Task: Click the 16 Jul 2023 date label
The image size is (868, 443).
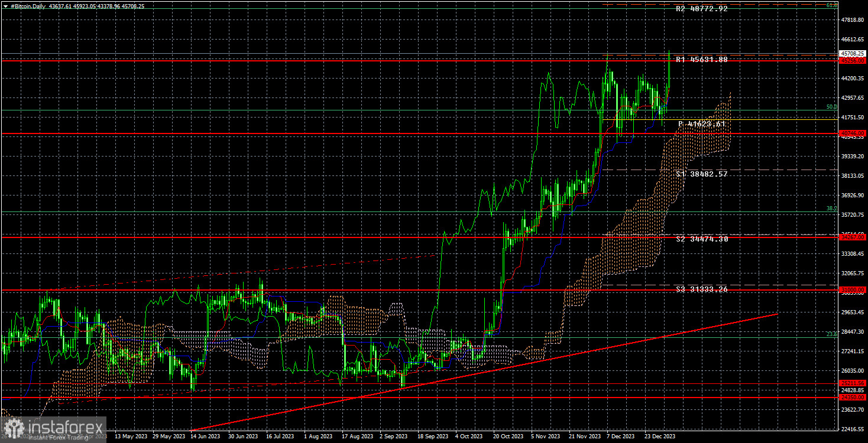Action: click(281, 437)
